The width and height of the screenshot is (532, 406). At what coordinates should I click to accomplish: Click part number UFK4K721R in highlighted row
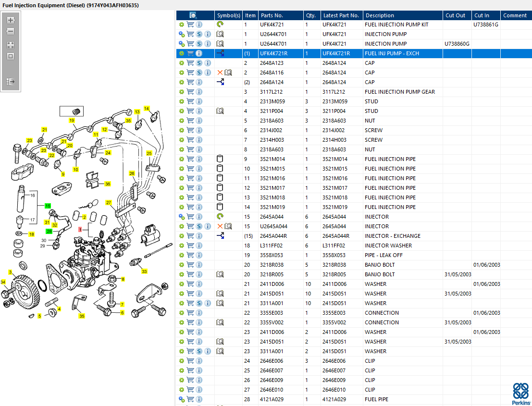[x=274, y=53]
